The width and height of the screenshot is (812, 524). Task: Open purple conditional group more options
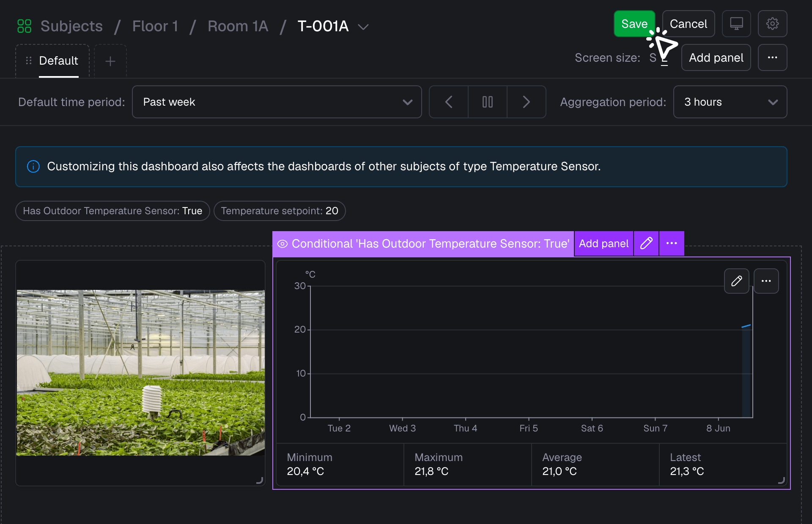(672, 243)
